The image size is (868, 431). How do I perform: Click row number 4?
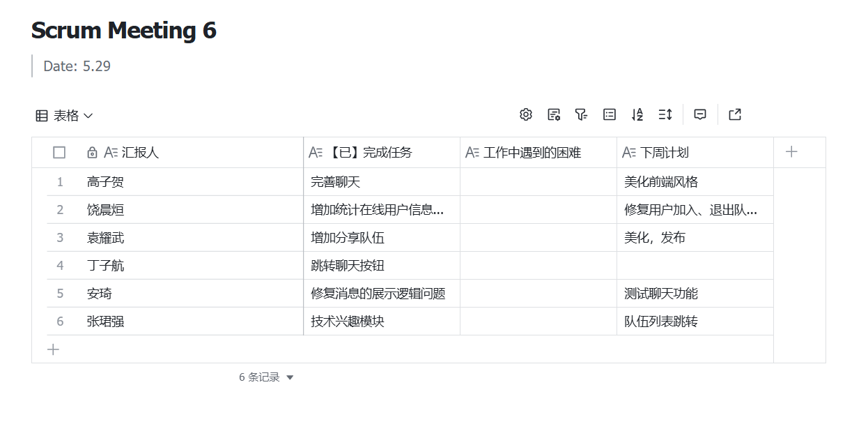(x=60, y=266)
